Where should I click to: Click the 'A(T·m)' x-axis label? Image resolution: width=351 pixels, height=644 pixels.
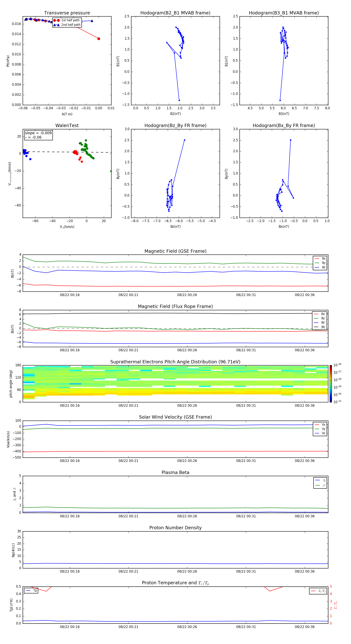pos(67,114)
